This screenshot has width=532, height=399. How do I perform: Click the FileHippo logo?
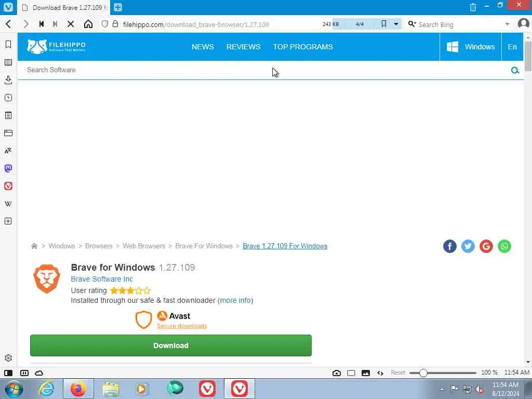(56, 46)
